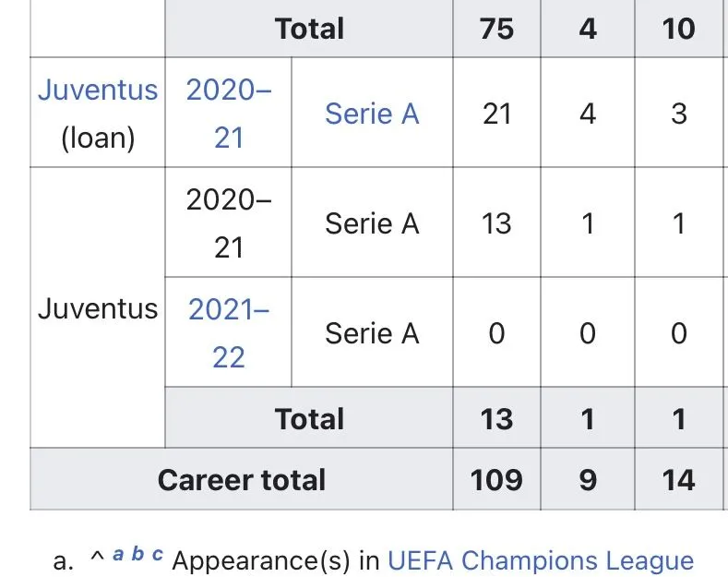728x577 pixels.
Task: Jump to footnote backlink superscript b
Action: pos(137,555)
